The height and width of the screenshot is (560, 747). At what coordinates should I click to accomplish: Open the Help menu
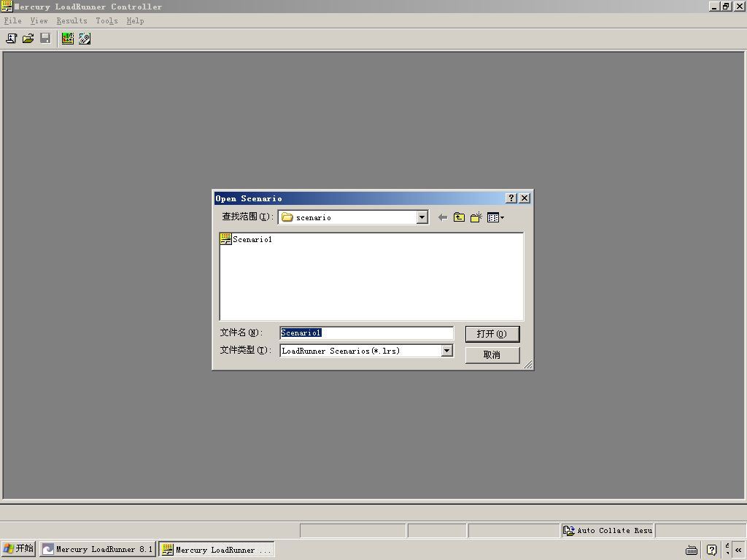(135, 21)
